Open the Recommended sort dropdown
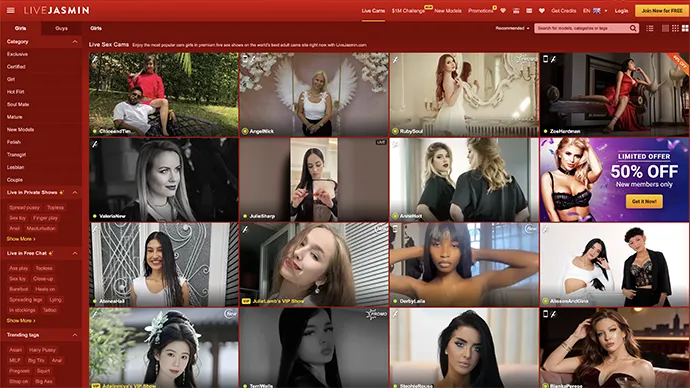Viewport: 690px width, 388px height. 512,28
